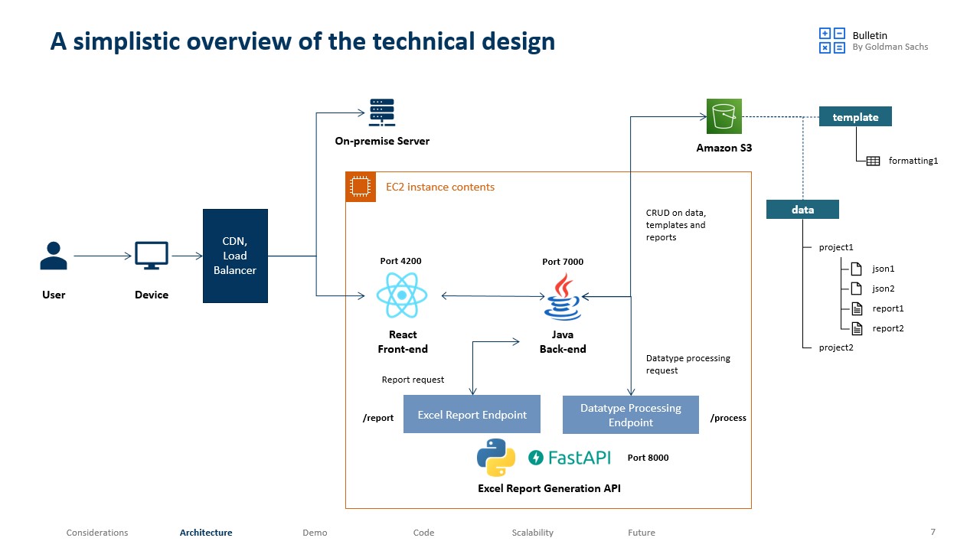Click the Device monitor icon
980x551 pixels.
click(152, 256)
